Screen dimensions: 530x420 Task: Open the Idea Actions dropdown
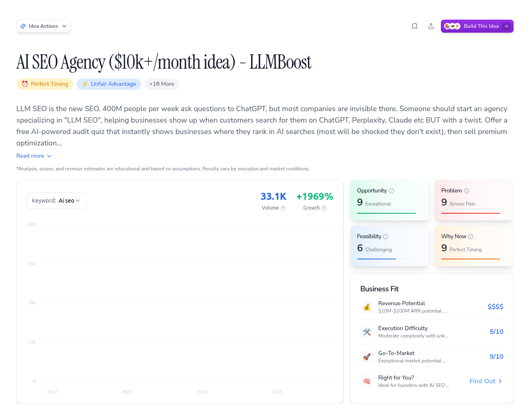43,26
